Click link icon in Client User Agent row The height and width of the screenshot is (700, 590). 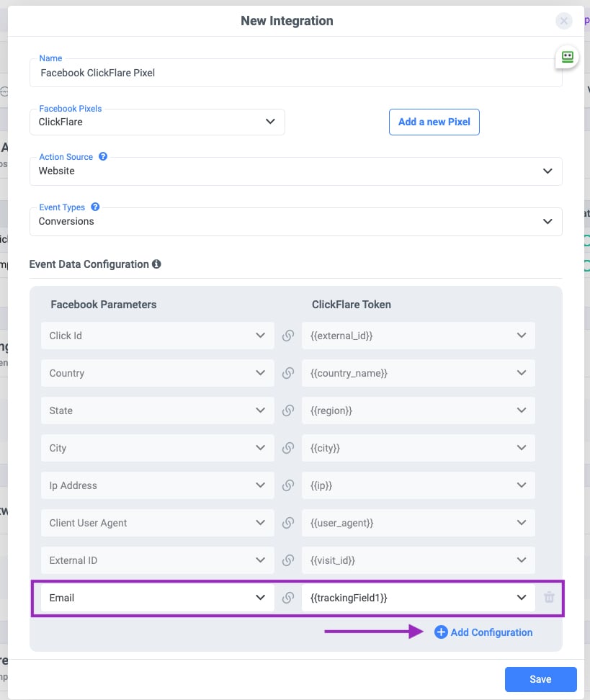(x=288, y=524)
